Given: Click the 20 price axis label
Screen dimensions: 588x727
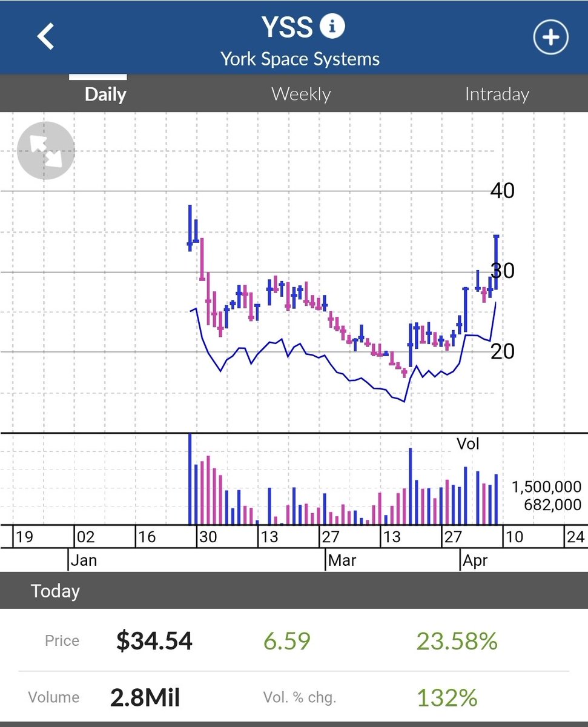Looking at the screenshot, I should (502, 351).
